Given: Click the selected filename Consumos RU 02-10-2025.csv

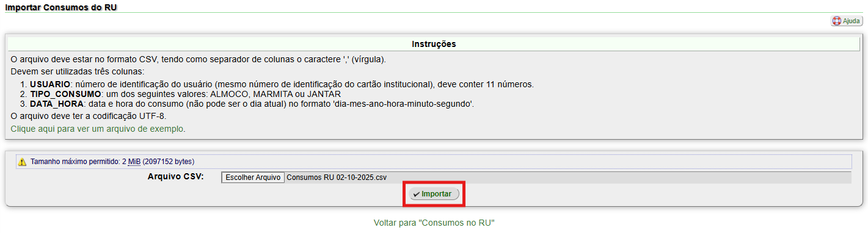Looking at the screenshot, I should coord(337,177).
